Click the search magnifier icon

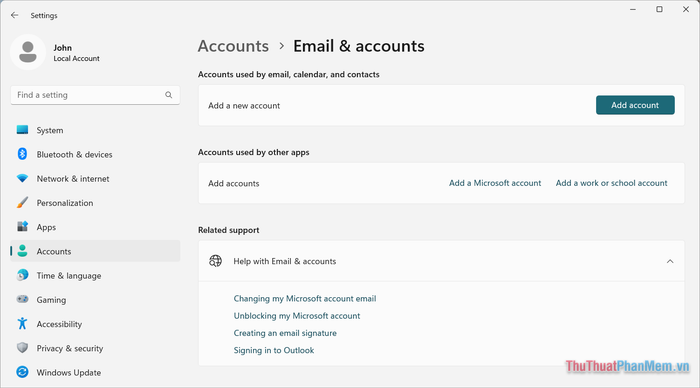[x=168, y=95]
